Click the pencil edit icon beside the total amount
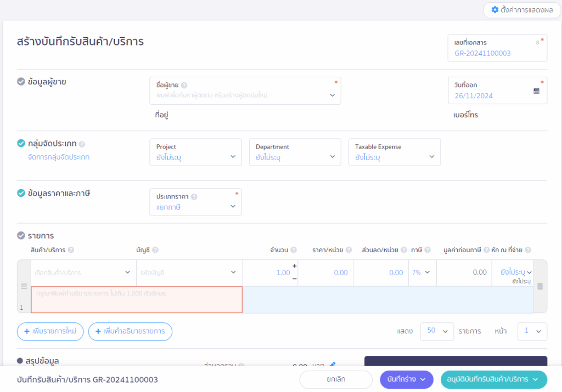The height and width of the screenshot is (392, 562). click(x=333, y=365)
